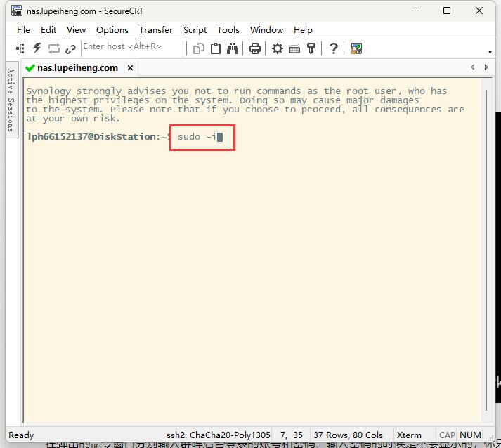Click the lph66152137@DiskStation prompt text

[x=91, y=137]
